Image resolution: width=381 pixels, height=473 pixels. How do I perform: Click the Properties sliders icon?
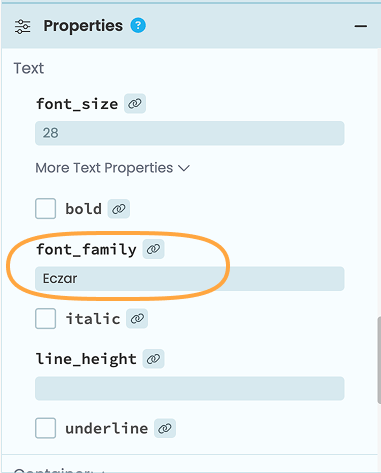pos(23,26)
